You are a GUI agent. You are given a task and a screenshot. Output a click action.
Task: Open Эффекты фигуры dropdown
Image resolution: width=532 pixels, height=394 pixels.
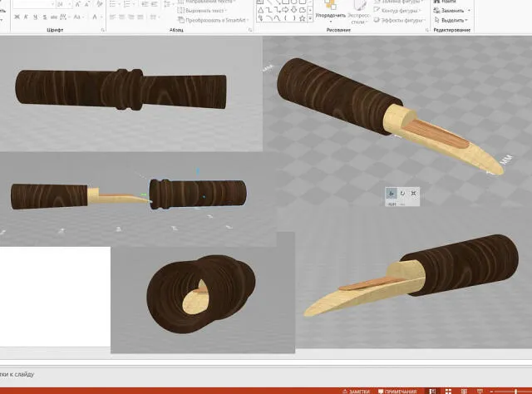(x=399, y=20)
